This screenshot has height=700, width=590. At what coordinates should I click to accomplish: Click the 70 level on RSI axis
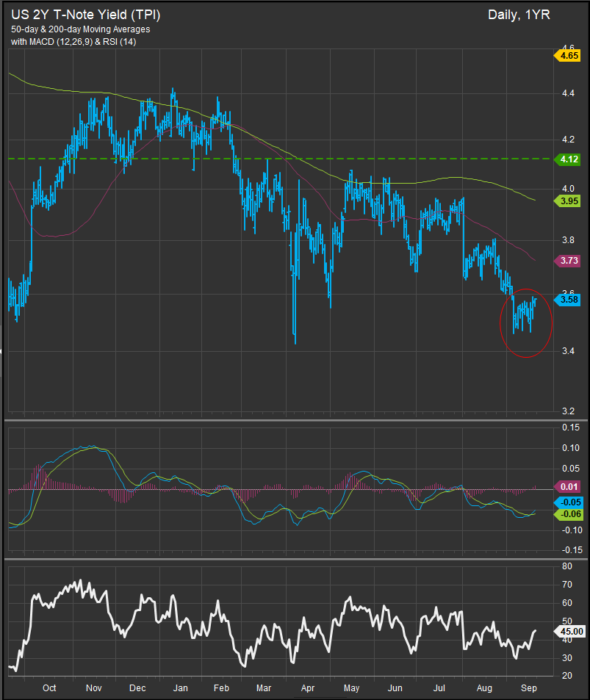[566, 585]
